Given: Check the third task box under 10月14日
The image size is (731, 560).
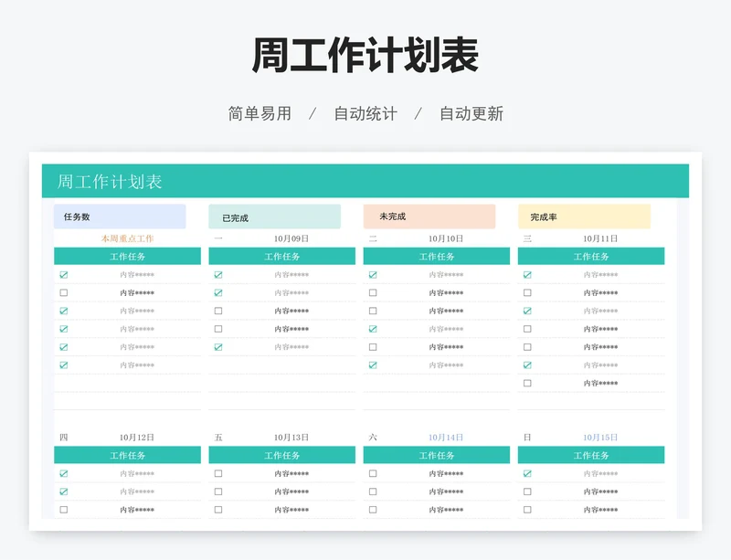Looking at the screenshot, I should (373, 510).
